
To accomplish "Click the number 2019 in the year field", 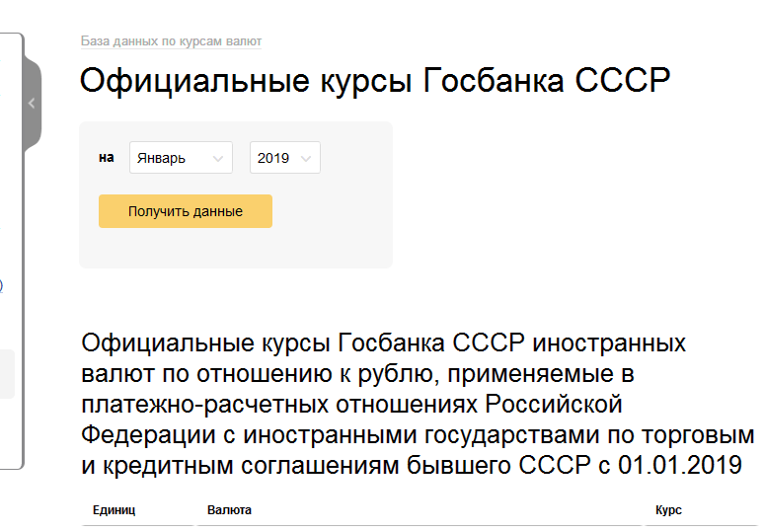I will [x=273, y=158].
